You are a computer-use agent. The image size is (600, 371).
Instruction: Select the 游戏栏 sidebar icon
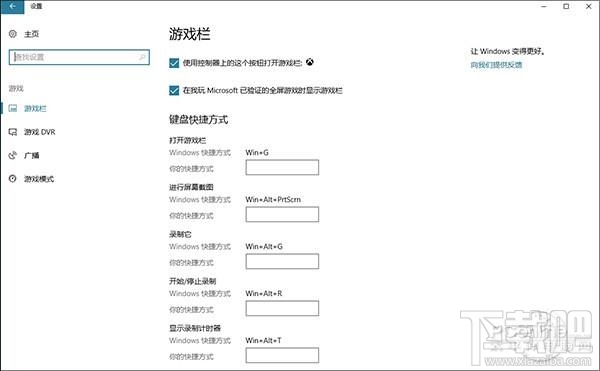click(x=13, y=109)
